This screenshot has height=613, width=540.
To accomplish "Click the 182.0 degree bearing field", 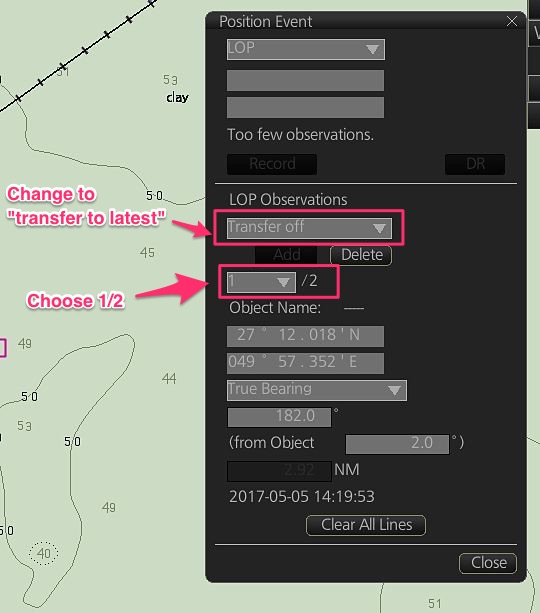I will tap(279, 417).
